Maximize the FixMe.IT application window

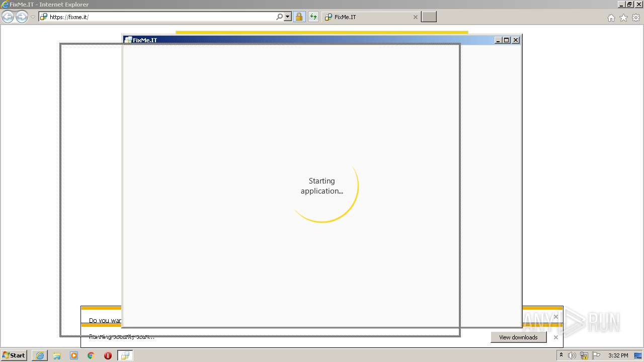tap(507, 40)
